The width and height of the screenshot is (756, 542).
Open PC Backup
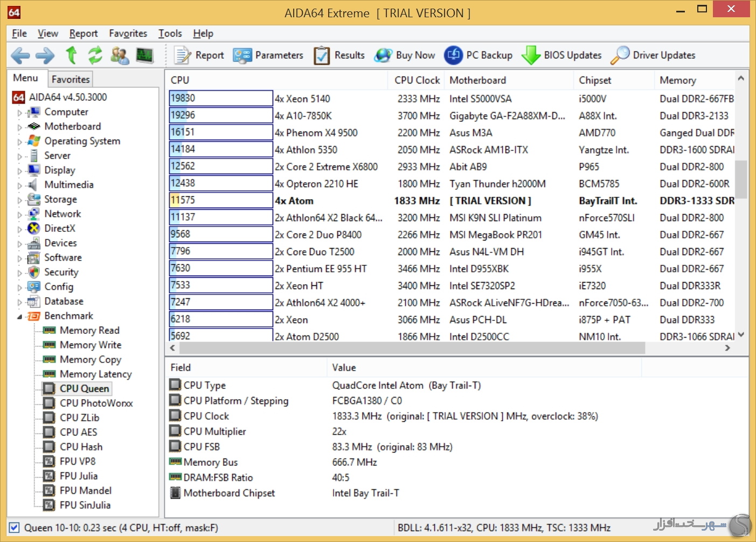(478, 55)
